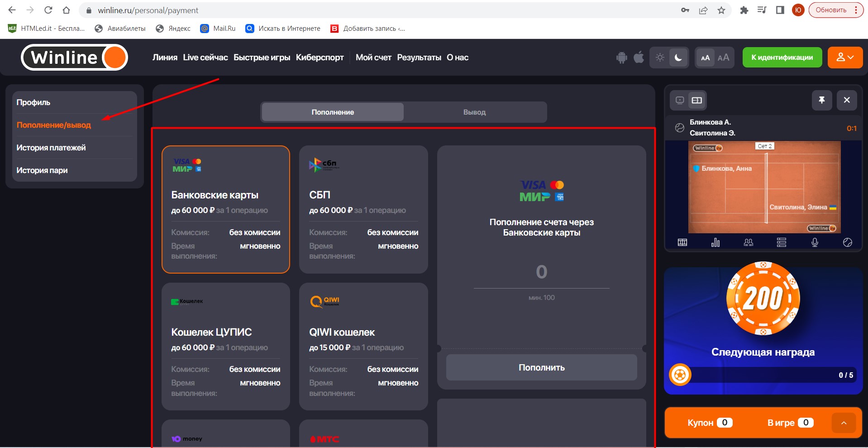Screen dimensions: 868x448
Task: Open the Mail.Ru bookmark
Action: 218,29
